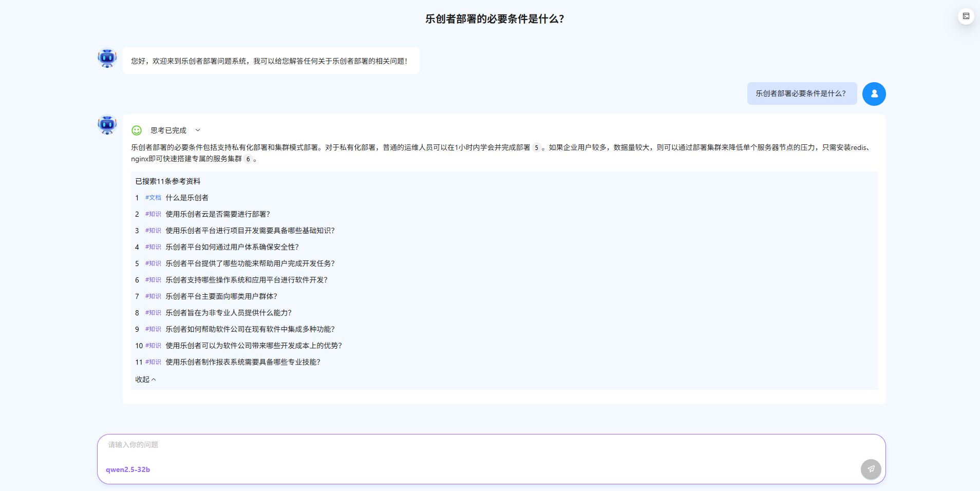Click the send message paper plane icon
The height and width of the screenshot is (491, 980).
871,469
